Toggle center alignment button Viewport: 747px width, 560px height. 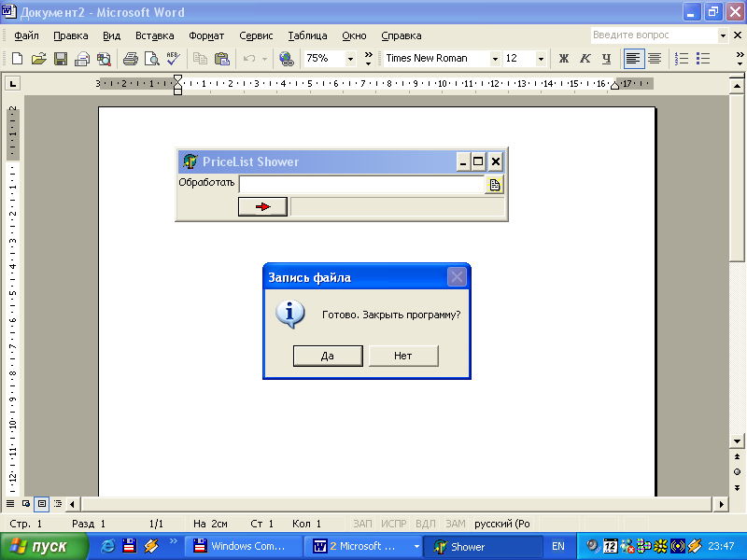point(655,59)
